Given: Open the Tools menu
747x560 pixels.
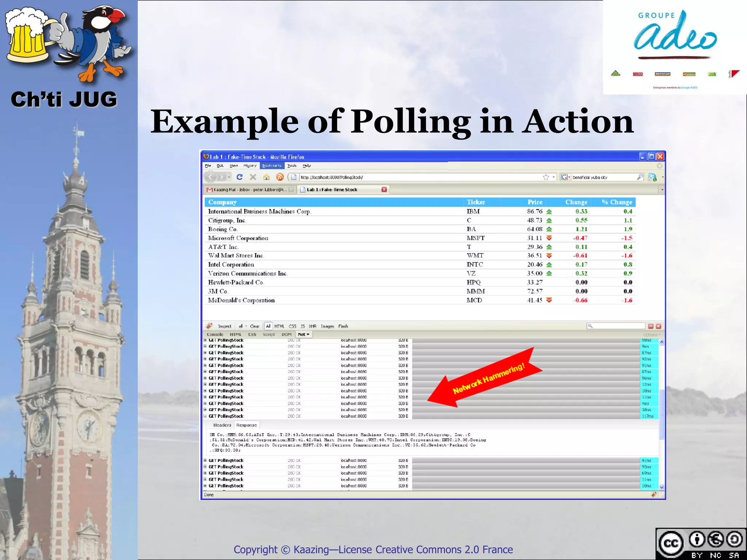Looking at the screenshot, I should [x=292, y=166].
